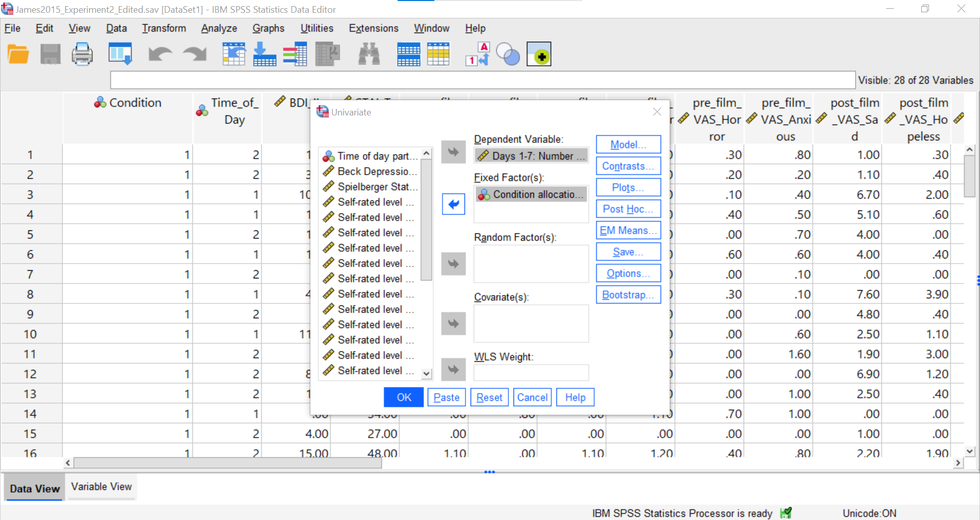Click the WLS Weight field

click(531, 372)
